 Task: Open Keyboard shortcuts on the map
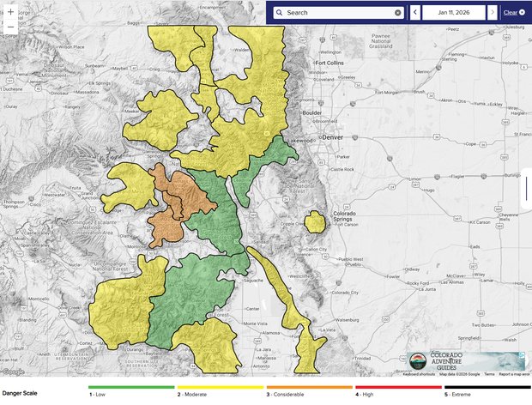click(x=420, y=374)
